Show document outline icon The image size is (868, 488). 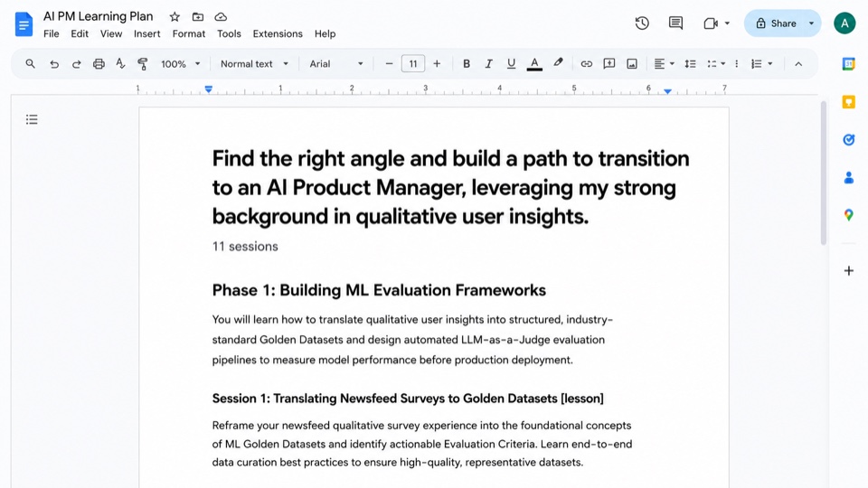[x=32, y=119]
